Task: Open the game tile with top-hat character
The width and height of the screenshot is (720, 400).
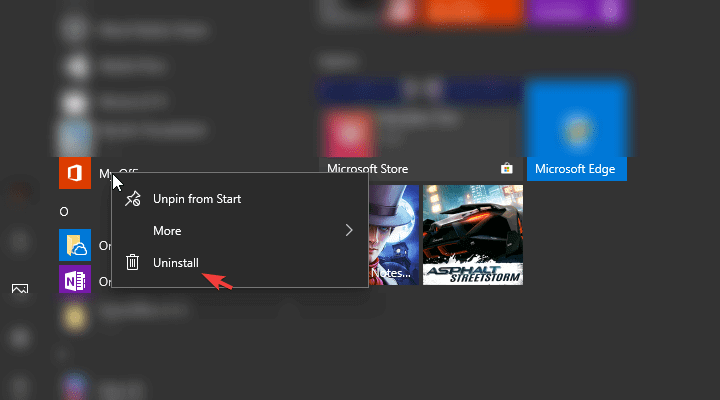Action: click(x=394, y=235)
